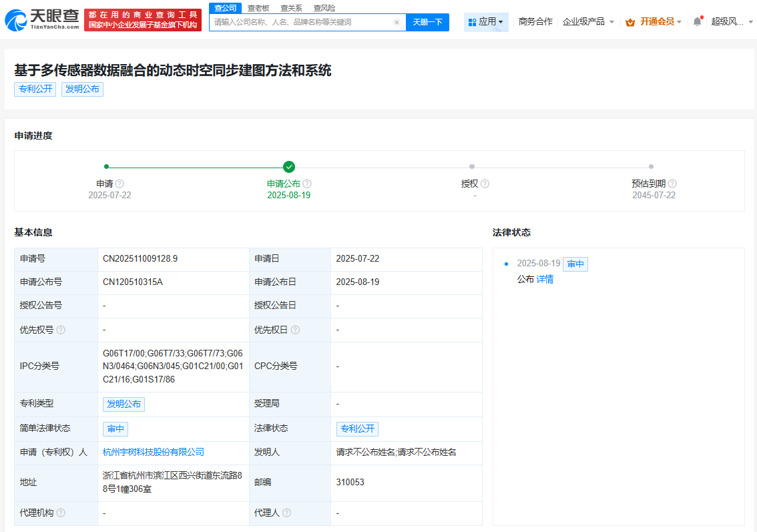757x532 pixels.
Task: Click inside the keyword search input field
Action: (300, 22)
